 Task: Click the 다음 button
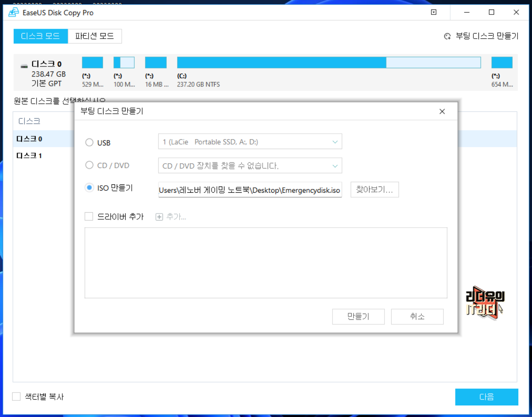(x=487, y=397)
